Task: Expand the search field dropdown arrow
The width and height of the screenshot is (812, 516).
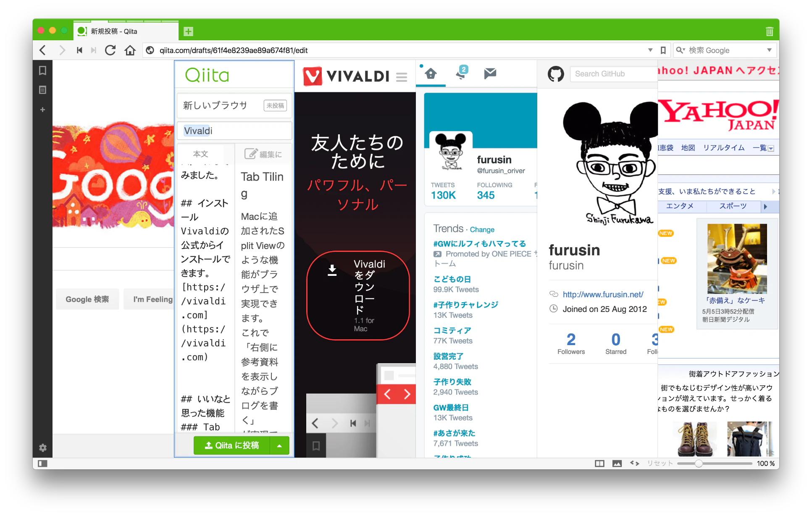Action: (x=769, y=50)
